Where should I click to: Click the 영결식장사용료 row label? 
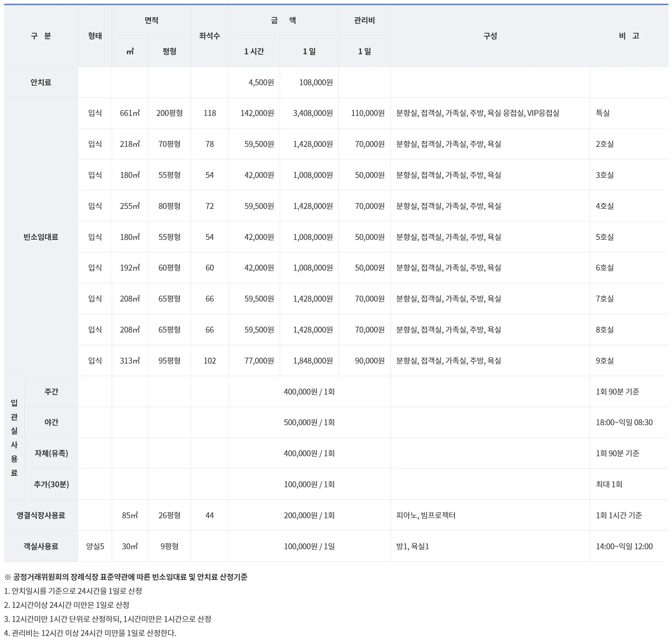click(41, 516)
